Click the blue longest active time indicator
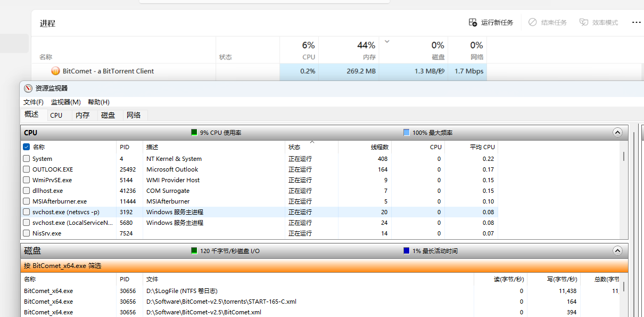The width and height of the screenshot is (644, 317). (407, 250)
